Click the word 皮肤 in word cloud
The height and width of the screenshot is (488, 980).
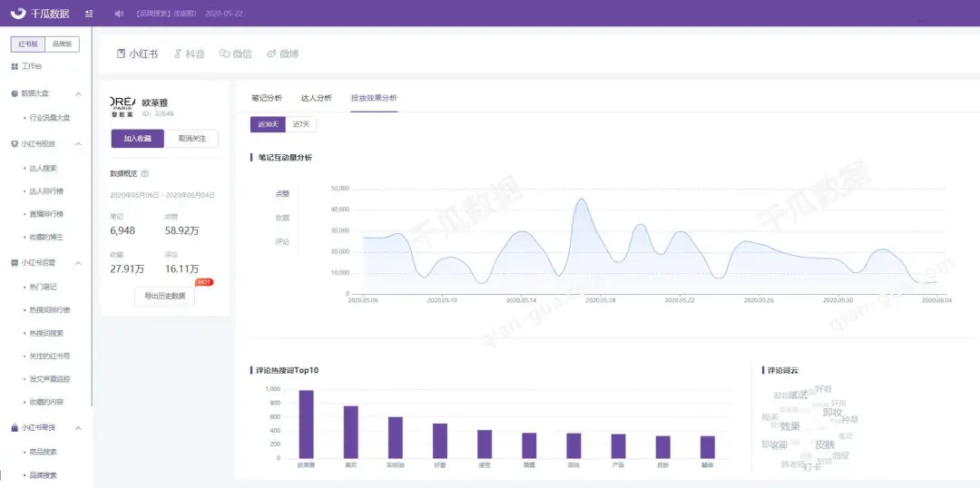[x=825, y=444]
